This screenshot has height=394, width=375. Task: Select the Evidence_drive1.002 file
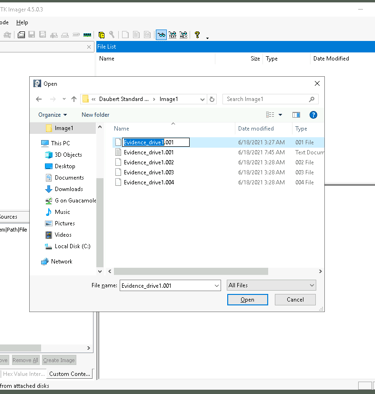coord(148,162)
